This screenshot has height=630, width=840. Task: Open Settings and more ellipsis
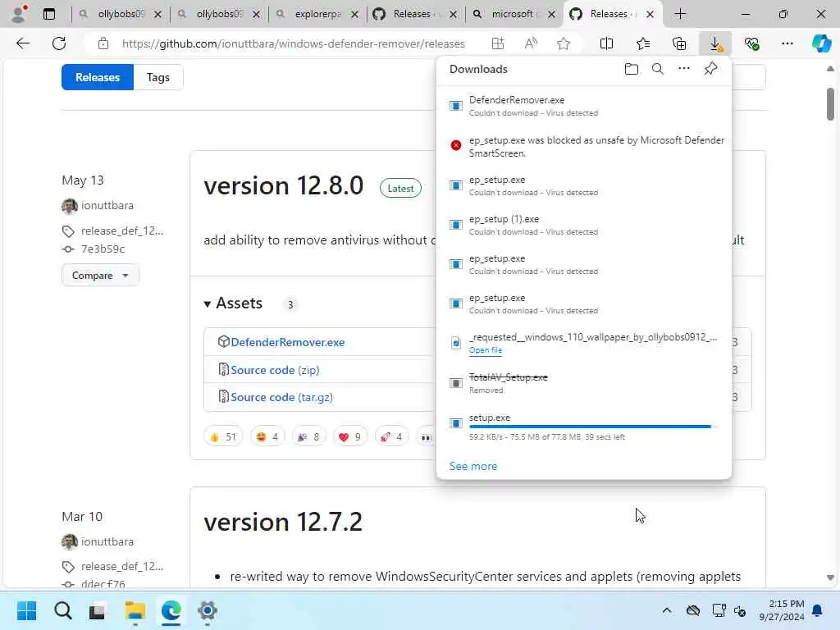click(787, 43)
